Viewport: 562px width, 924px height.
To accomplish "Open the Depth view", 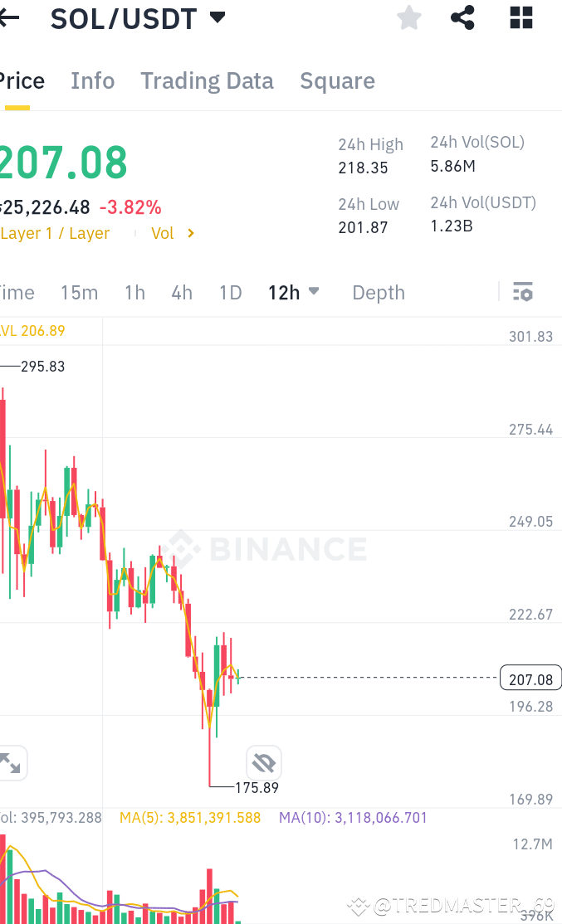I will point(378,292).
